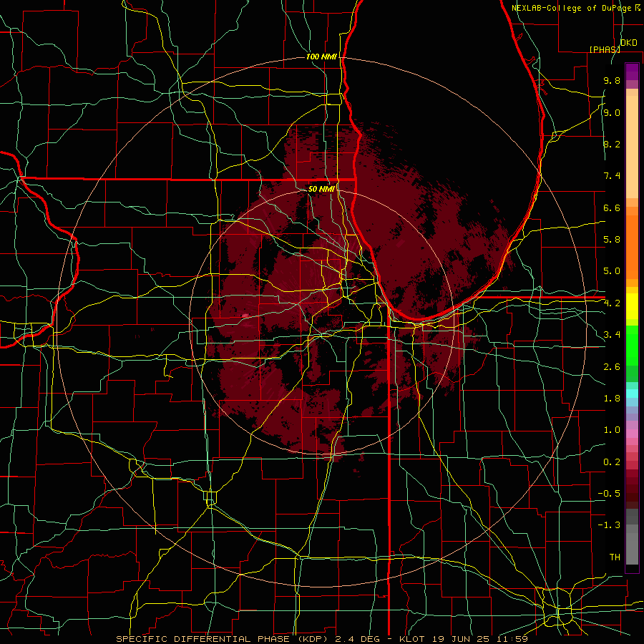Viewport: 644px width, 644px height.
Task: Pick the bright green segment of the color bar
Action: [632, 344]
